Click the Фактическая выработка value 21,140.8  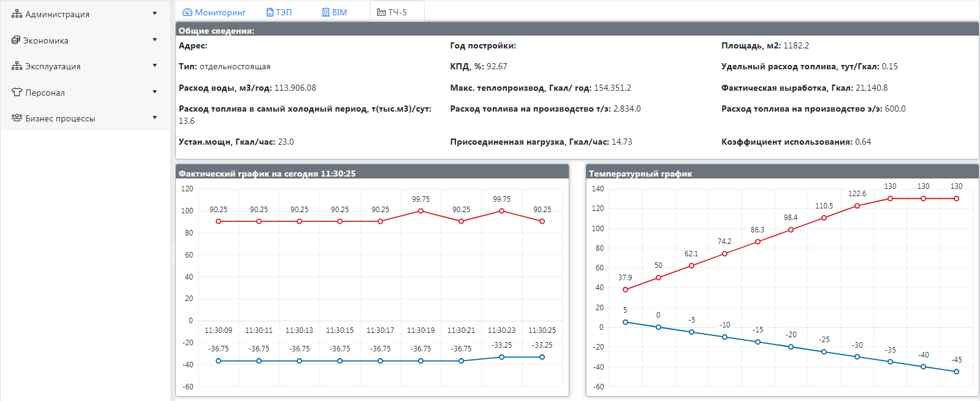point(872,88)
